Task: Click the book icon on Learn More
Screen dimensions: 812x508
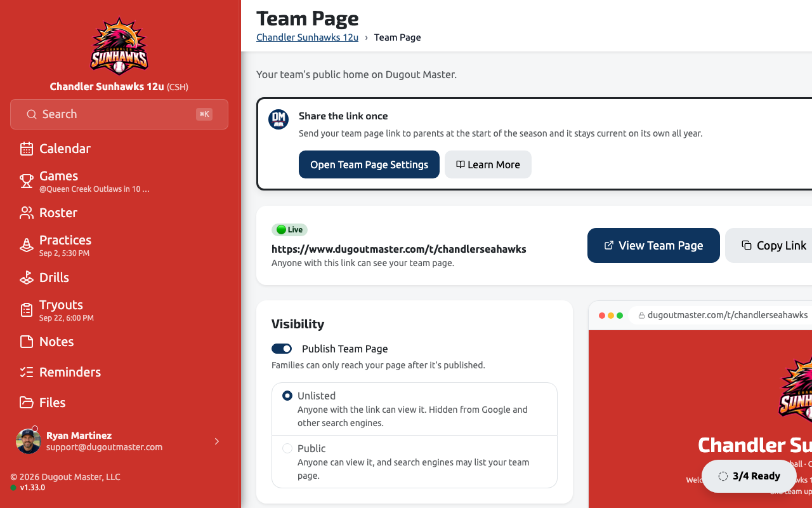Action: pos(461,164)
